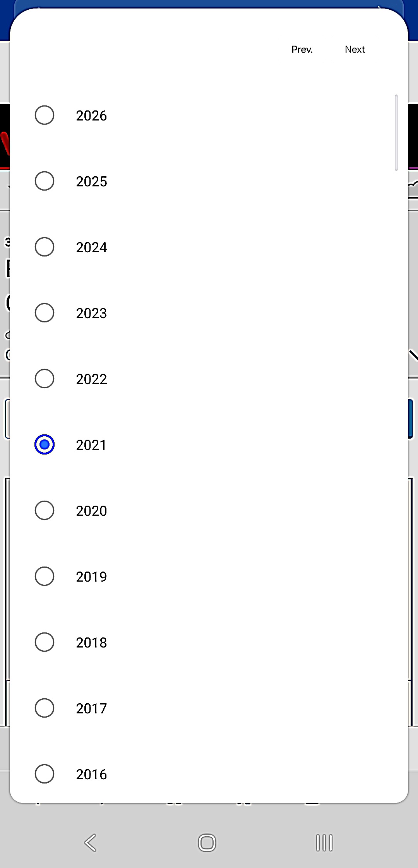Tap the Next button
Viewport: 418px width, 868px height.
pos(355,50)
